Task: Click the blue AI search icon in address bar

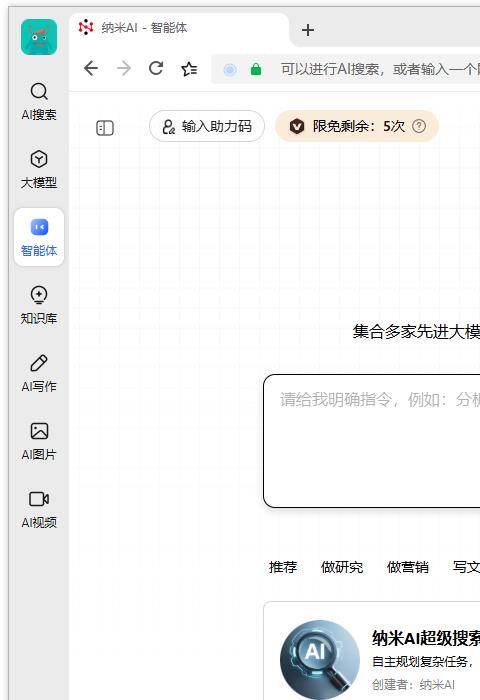Action: pos(230,70)
